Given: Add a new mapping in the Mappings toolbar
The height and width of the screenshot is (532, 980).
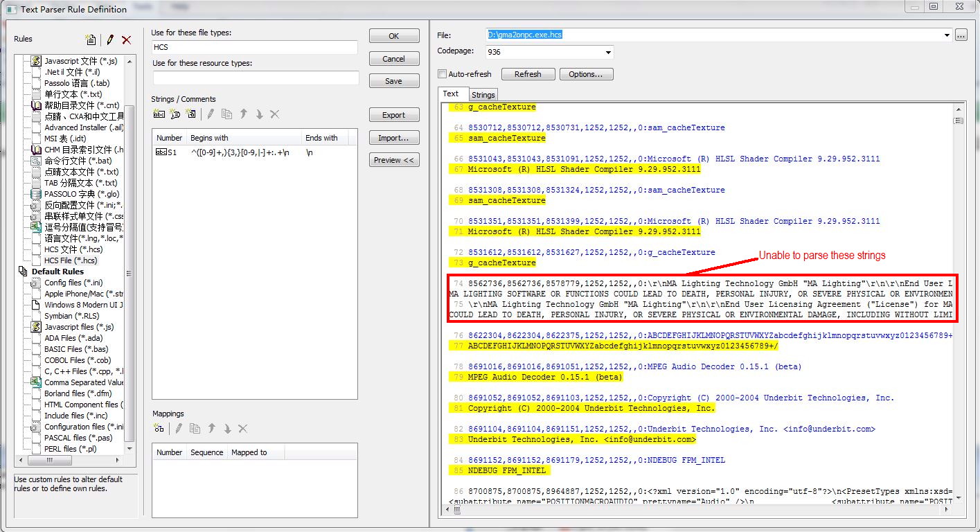Looking at the screenshot, I should 159,429.
